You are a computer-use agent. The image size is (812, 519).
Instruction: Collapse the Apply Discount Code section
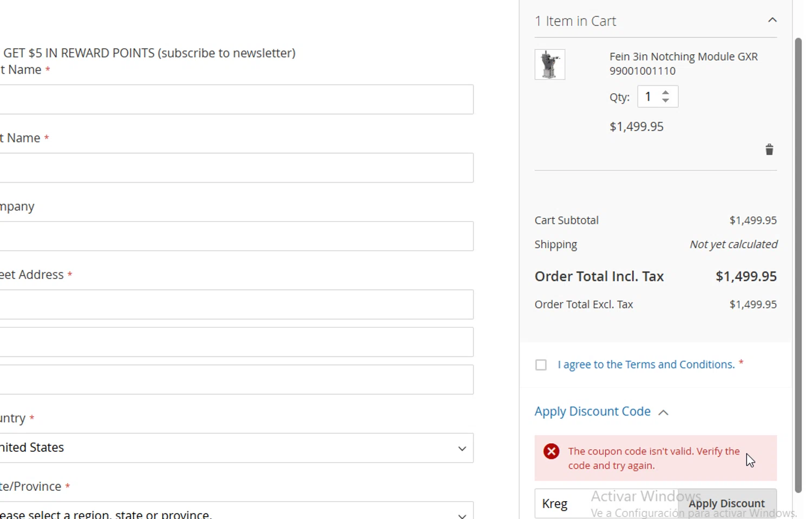(x=601, y=411)
